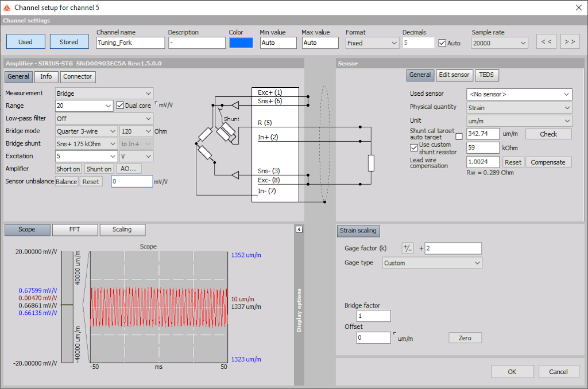The height and width of the screenshot is (389, 588).
Task: Click the Zero offset button
Action: pos(465,338)
